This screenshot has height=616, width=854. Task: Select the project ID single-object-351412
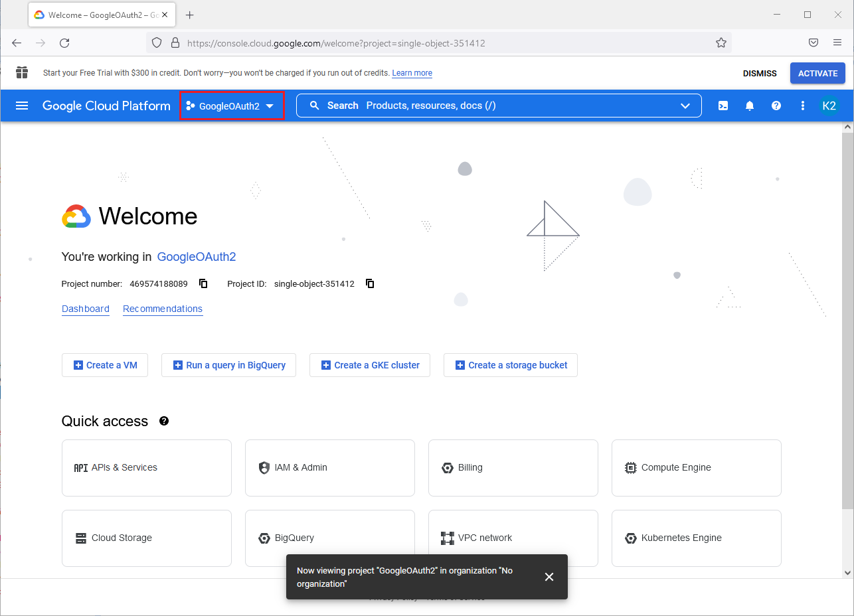(314, 284)
